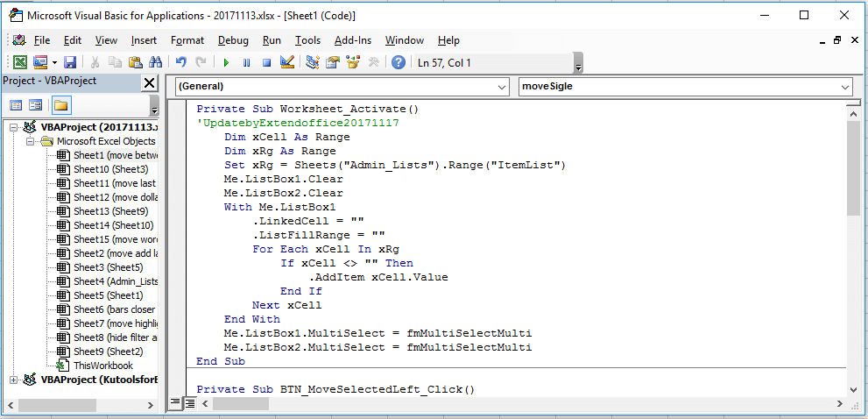This screenshot has height=419, width=868.
Task: Toggle Design Mode icon
Action: [x=286, y=62]
